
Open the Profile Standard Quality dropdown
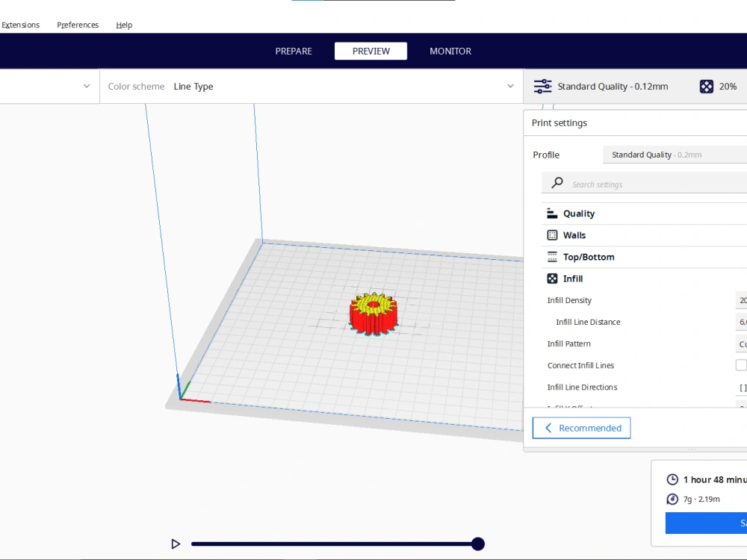(675, 155)
